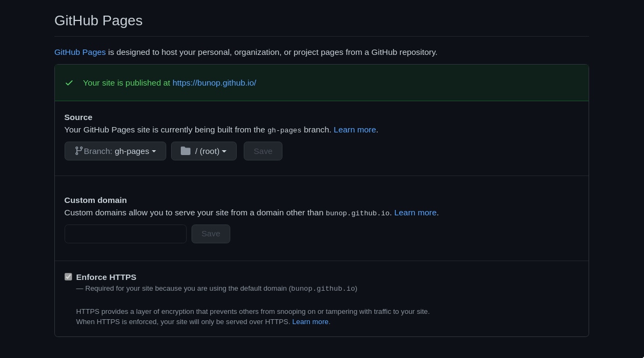This screenshot has width=644, height=358.
Task: Toggle the Enforce HTTPS checkbox
Action: [x=68, y=277]
